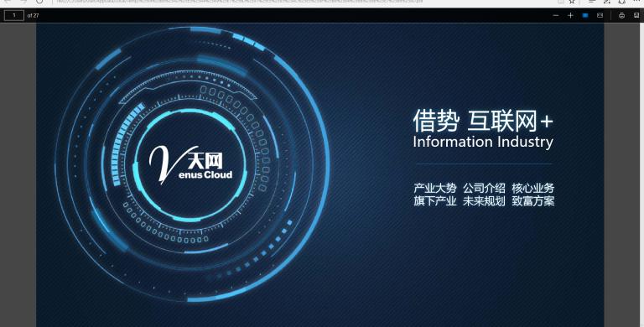Click the 'Information Industry' slide title
The image size is (644, 327).
point(483,143)
